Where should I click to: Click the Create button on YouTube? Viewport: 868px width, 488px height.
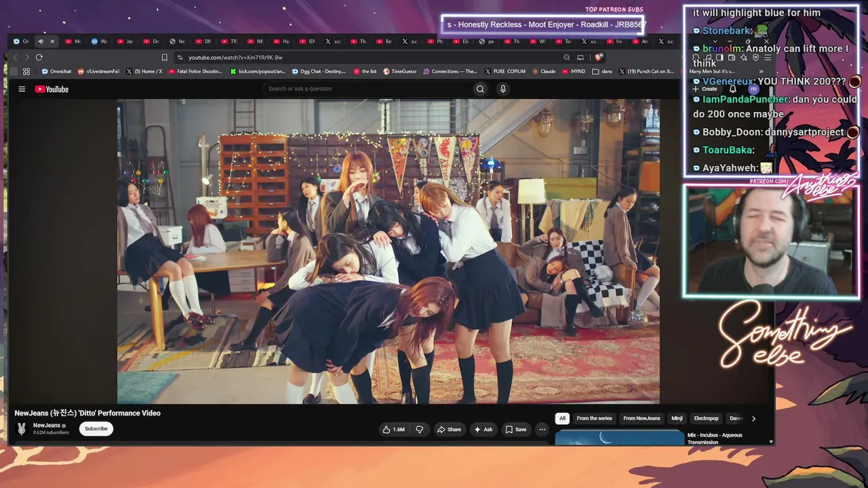[x=705, y=89]
